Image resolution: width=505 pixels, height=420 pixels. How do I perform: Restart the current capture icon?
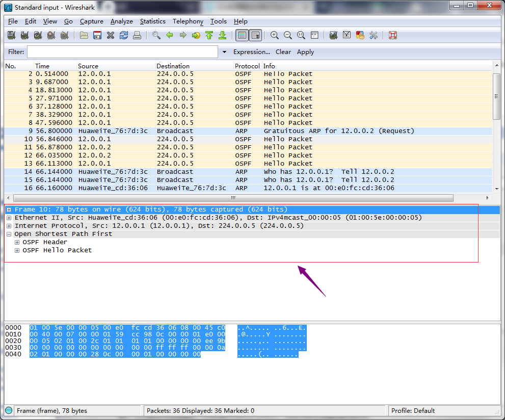tap(64, 35)
